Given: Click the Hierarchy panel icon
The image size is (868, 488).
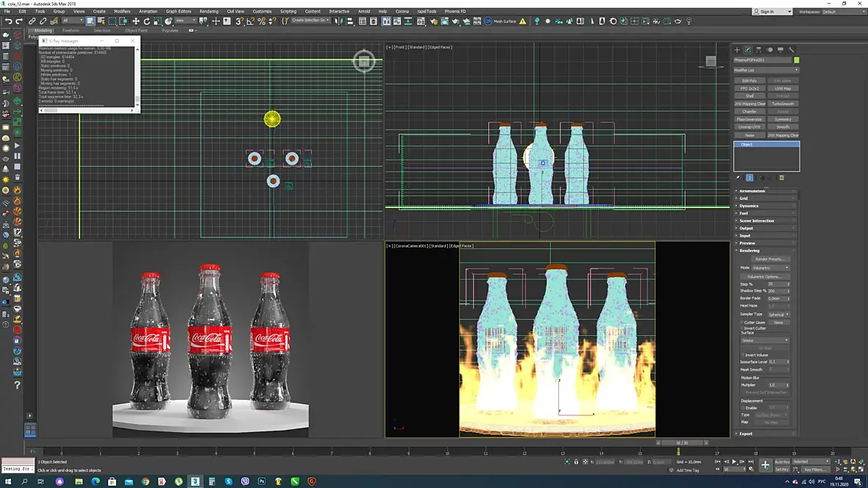Looking at the screenshot, I should coord(759,50).
